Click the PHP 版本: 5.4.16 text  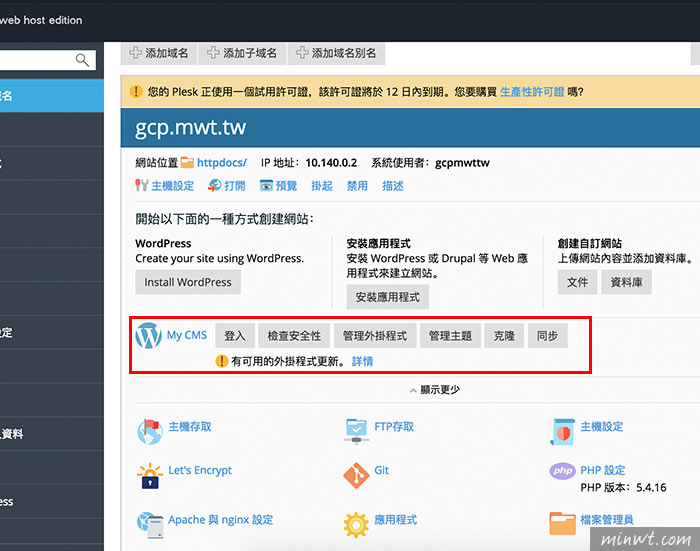[x=623, y=487]
